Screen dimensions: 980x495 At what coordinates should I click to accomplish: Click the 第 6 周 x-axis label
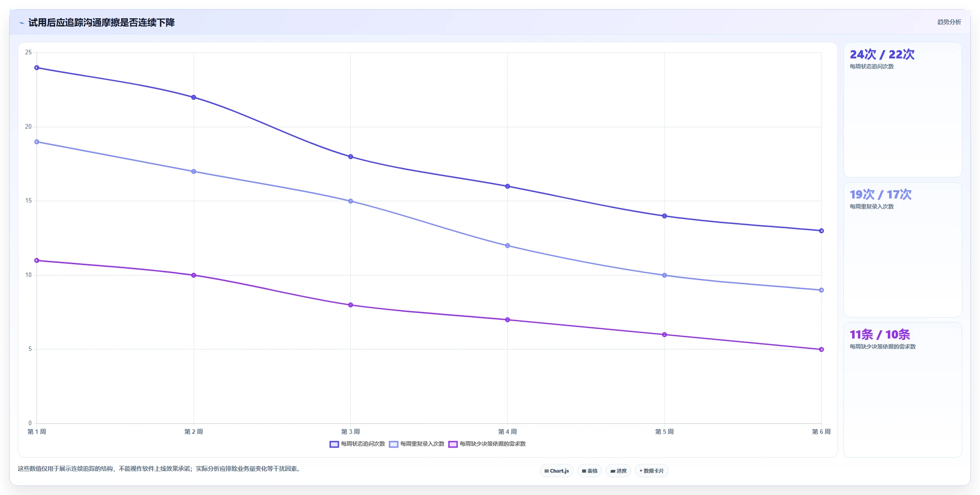tap(821, 432)
